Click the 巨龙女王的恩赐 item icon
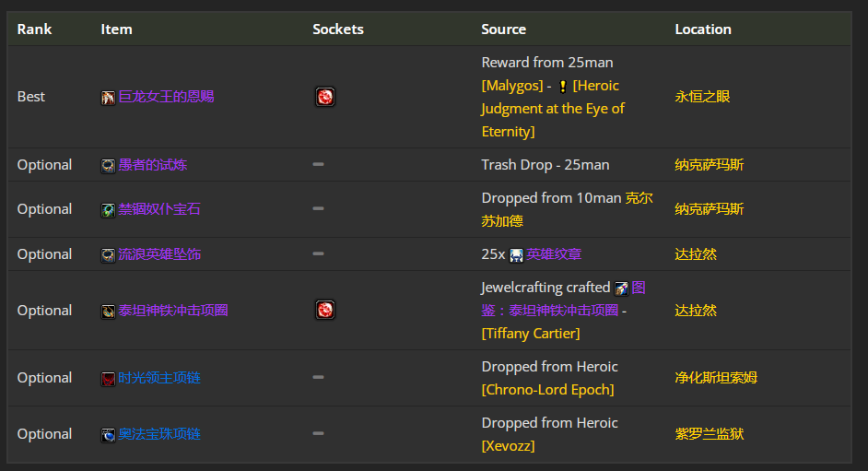Viewport: 868px width, 471px height. [108, 98]
